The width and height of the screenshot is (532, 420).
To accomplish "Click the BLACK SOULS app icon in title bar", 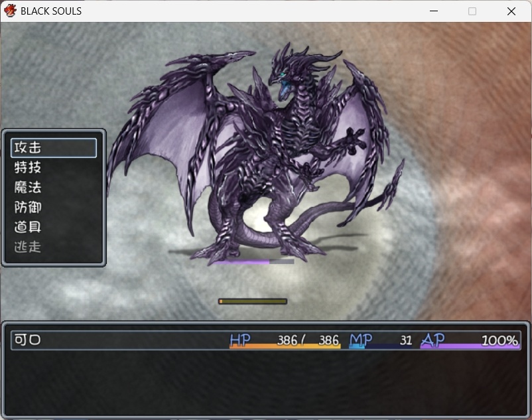I will (x=10, y=11).
